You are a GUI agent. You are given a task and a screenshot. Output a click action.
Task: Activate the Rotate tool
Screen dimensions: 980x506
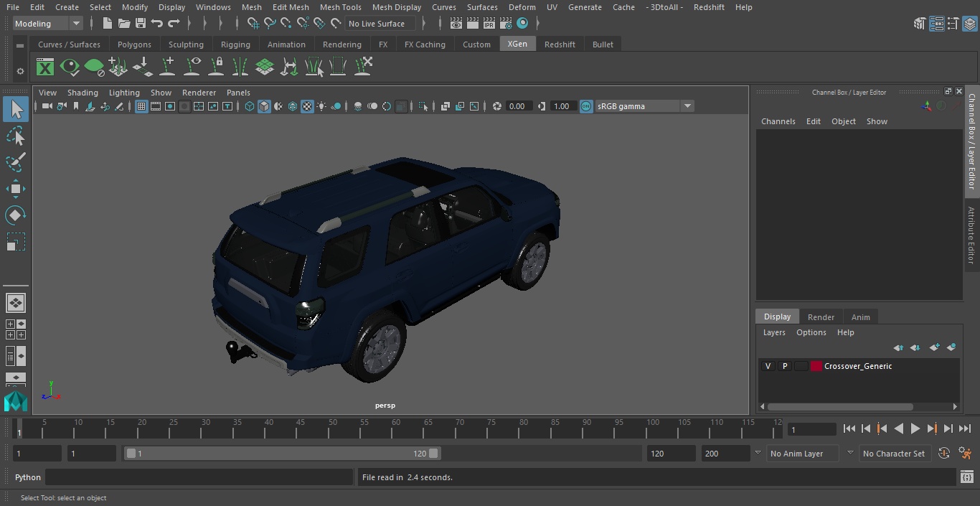point(16,215)
